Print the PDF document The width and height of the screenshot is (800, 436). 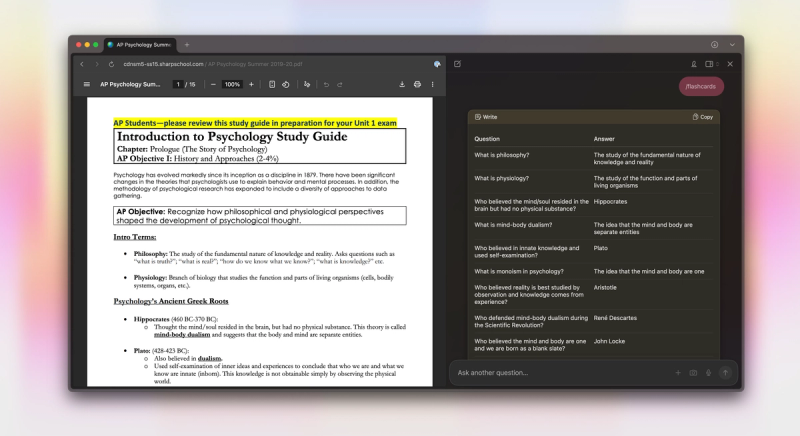[417, 85]
